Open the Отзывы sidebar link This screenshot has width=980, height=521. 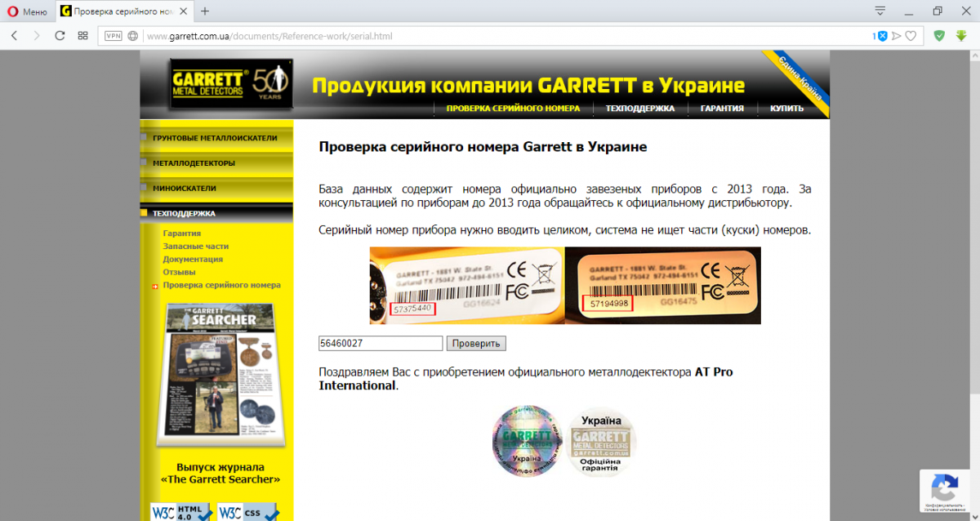coord(179,272)
